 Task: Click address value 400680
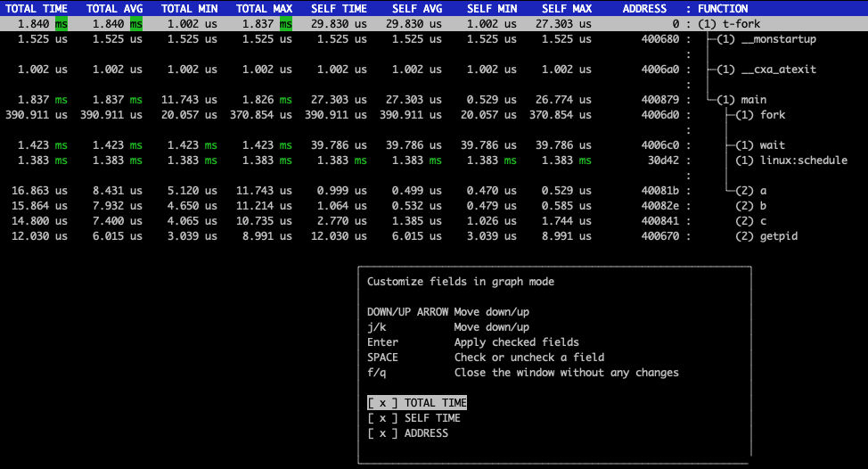659,39
